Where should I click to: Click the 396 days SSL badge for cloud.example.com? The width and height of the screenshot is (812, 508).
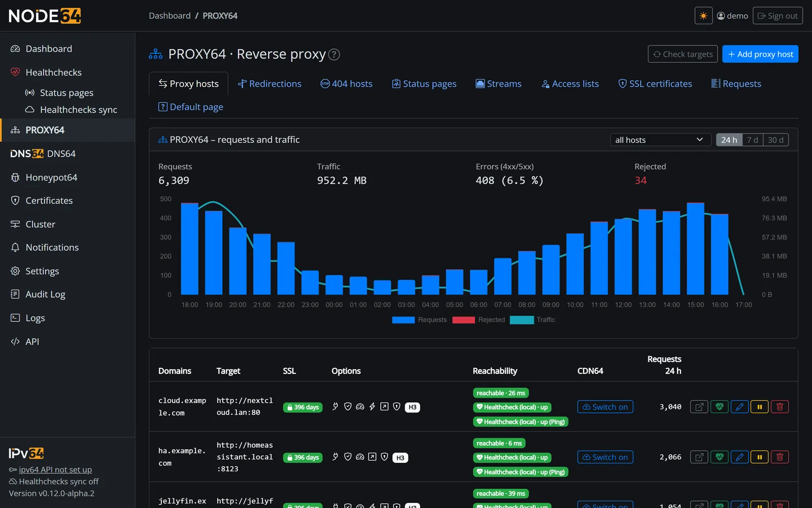pos(303,407)
